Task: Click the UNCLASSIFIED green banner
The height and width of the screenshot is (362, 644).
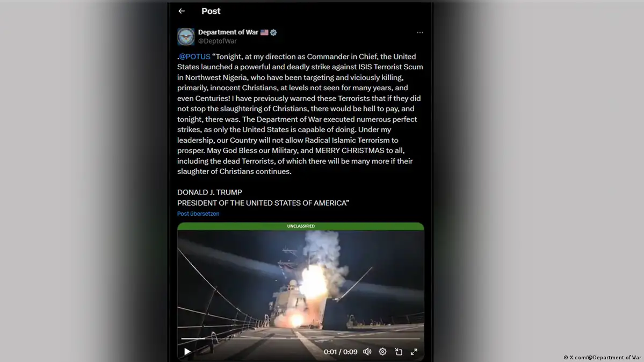Action: click(301, 226)
